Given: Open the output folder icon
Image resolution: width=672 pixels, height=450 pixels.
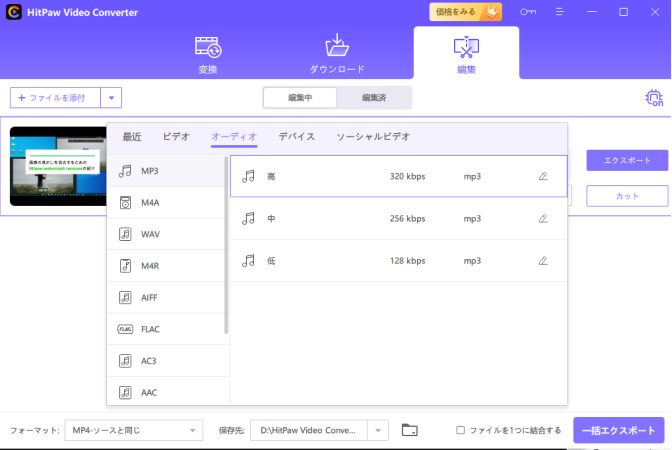Looking at the screenshot, I should pyautogui.click(x=409, y=430).
